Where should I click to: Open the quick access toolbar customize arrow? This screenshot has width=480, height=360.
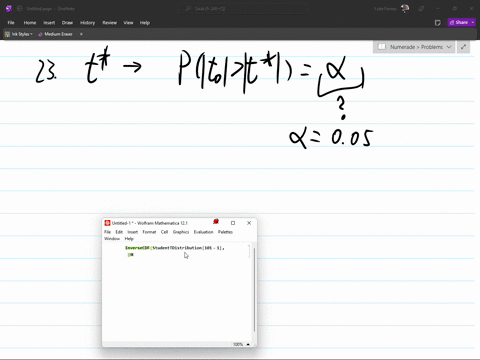click(x=81, y=34)
